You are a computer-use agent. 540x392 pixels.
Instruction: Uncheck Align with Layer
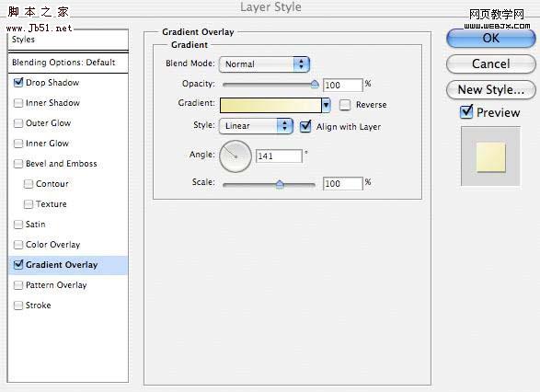point(305,126)
